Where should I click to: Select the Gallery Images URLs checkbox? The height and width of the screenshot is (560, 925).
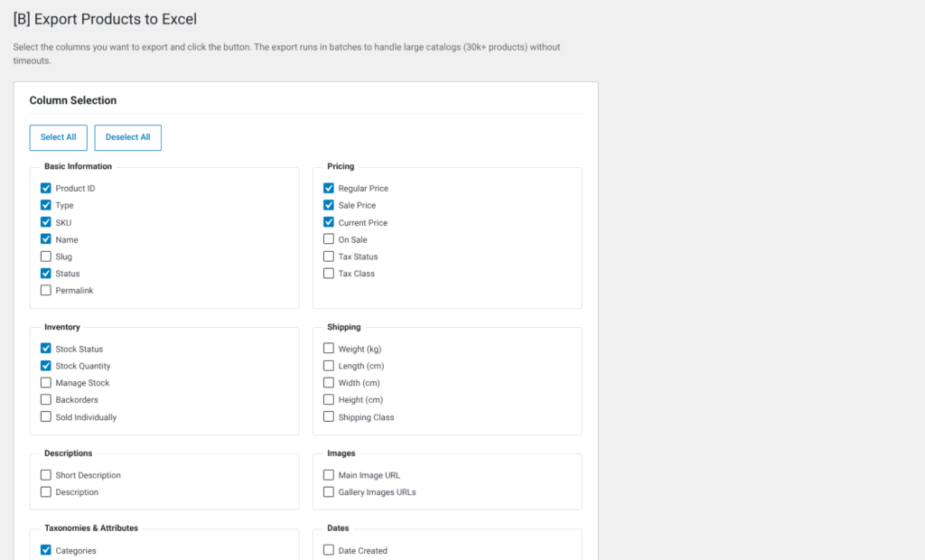tap(329, 491)
